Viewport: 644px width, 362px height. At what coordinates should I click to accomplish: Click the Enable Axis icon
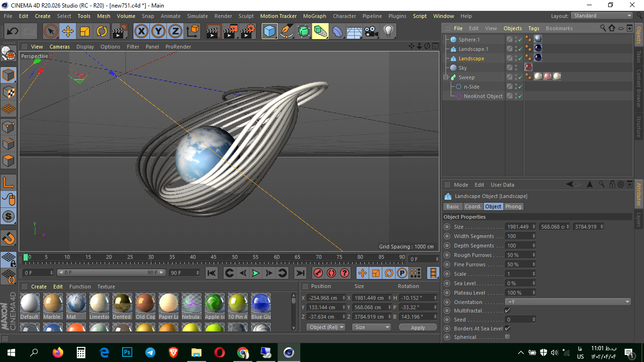(x=9, y=182)
